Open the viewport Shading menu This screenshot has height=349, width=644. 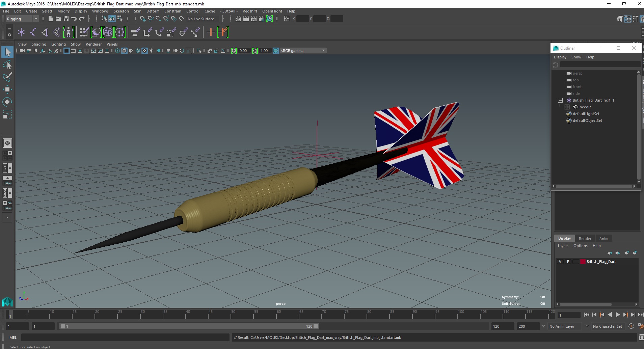click(x=39, y=44)
